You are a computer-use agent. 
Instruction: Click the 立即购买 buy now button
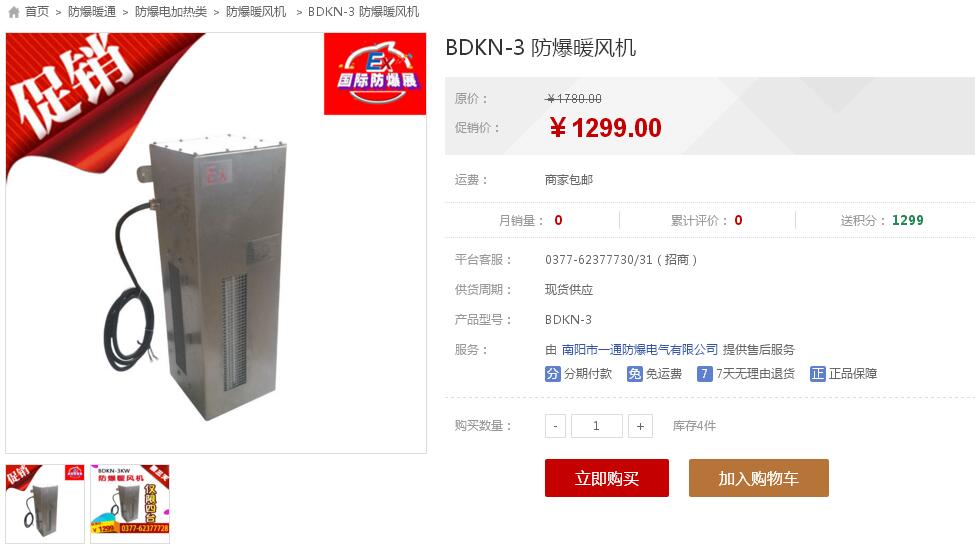pos(606,478)
